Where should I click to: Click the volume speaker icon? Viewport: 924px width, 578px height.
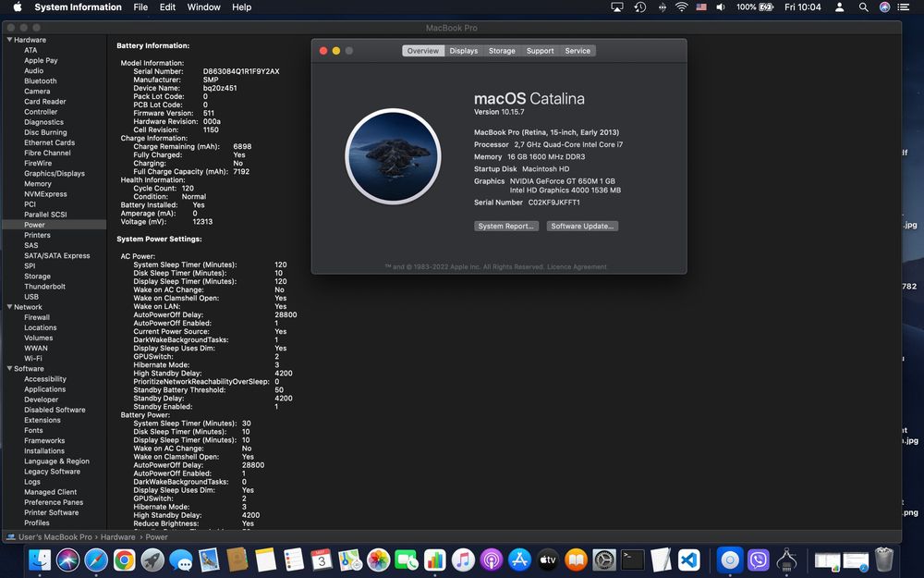[720, 7]
